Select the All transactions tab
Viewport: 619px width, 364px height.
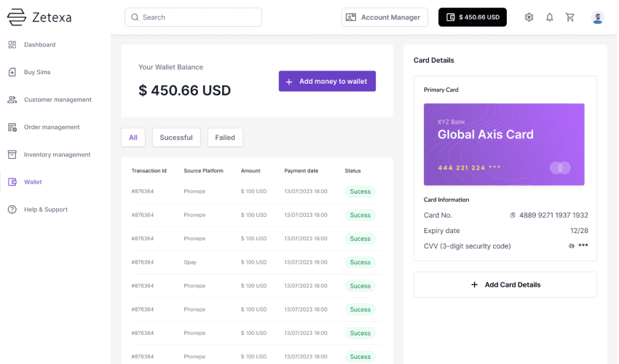click(133, 138)
